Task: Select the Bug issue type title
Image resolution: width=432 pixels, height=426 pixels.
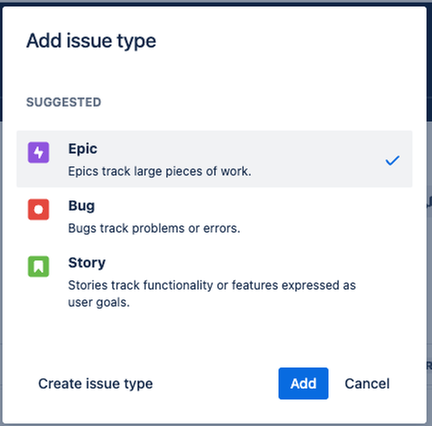Action: (x=81, y=206)
